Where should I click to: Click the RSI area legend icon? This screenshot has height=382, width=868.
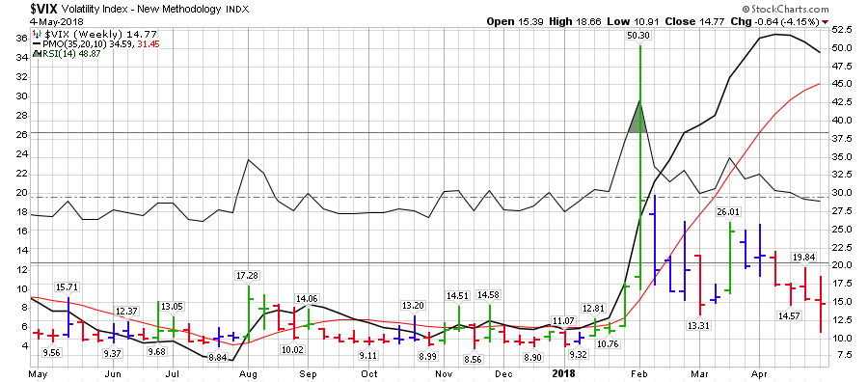coord(37,54)
